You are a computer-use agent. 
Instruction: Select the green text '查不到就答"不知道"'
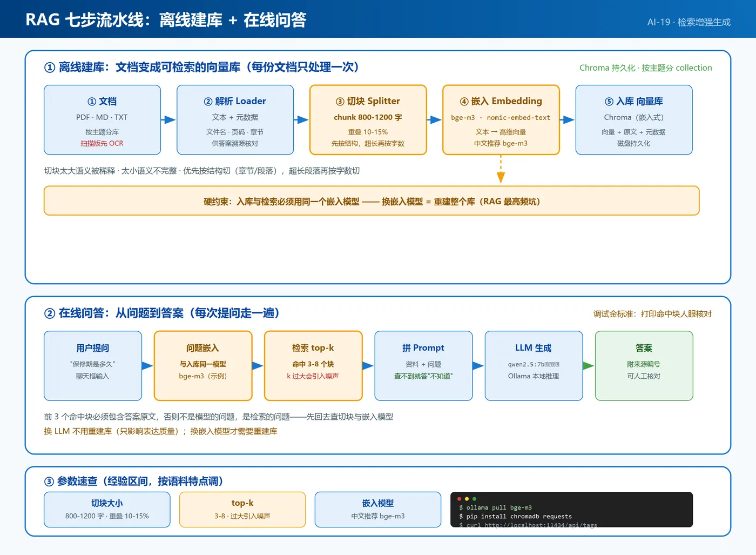coord(423,376)
